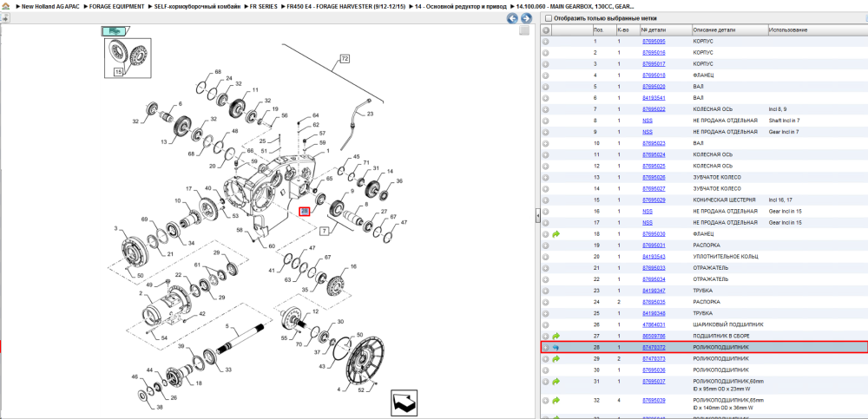Viewport: 868px width, 419px height.
Task: Click callout 5 beside long shaft
Action: pyautogui.click(x=227, y=326)
